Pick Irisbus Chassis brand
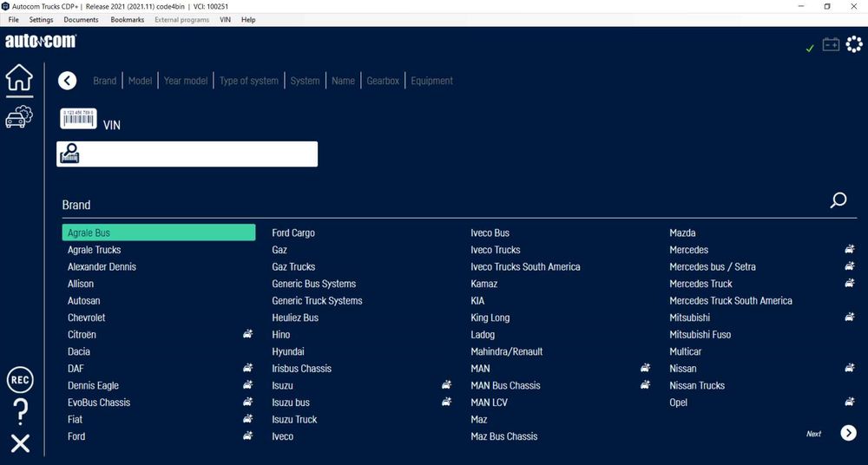868x465 pixels. 302,368
